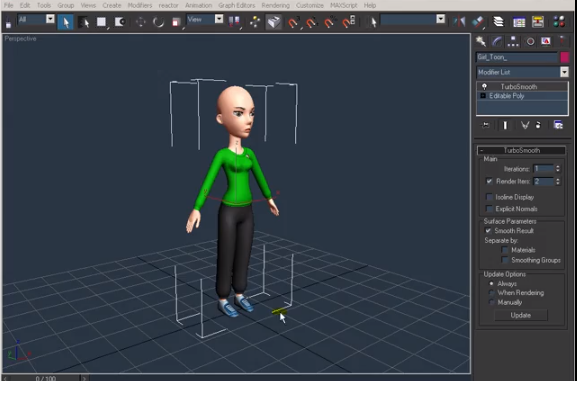This screenshot has width=577, height=404.
Task: Open the View reference coordinate dropdown
Action: click(x=219, y=19)
